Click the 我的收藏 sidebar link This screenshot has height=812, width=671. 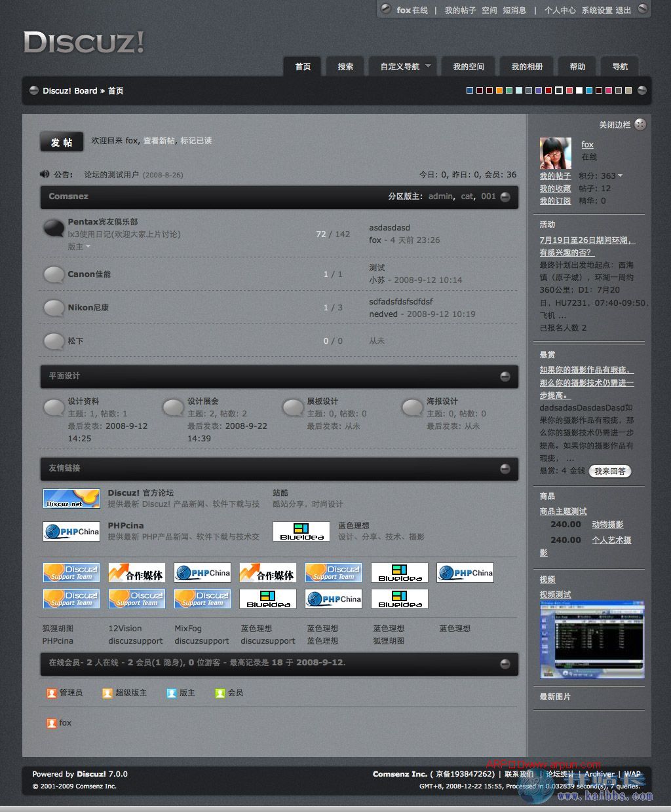556,189
